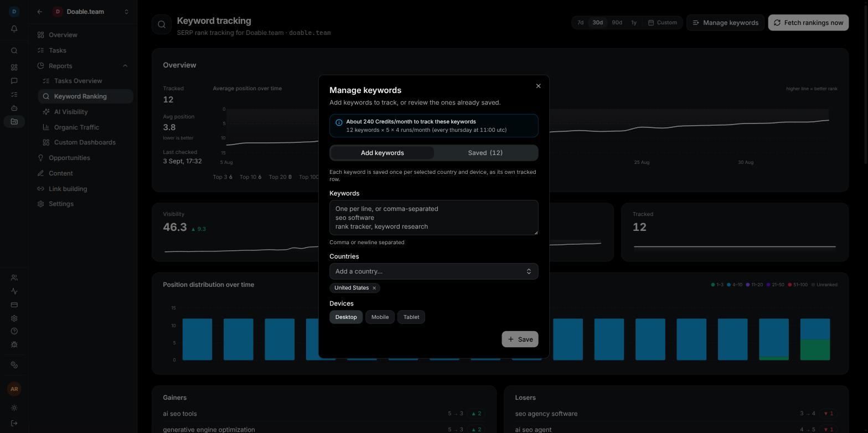Screen dimensions: 868x433
Task: Collapse the Reports section
Action: (125, 66)
